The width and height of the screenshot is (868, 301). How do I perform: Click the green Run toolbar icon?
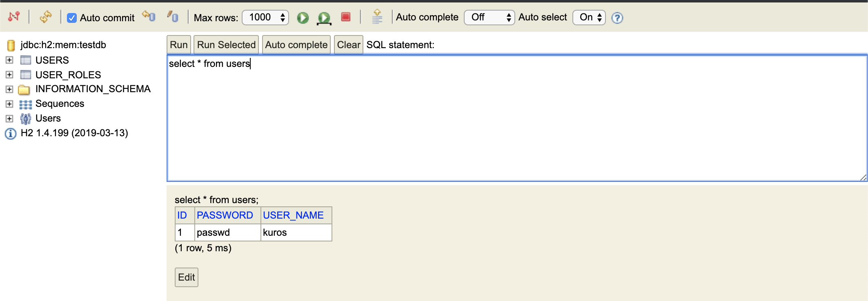coord(303,18)
